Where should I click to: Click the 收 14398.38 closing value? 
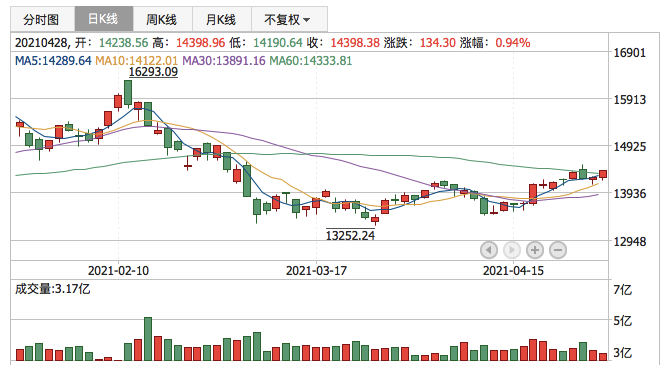click(355, 43)
